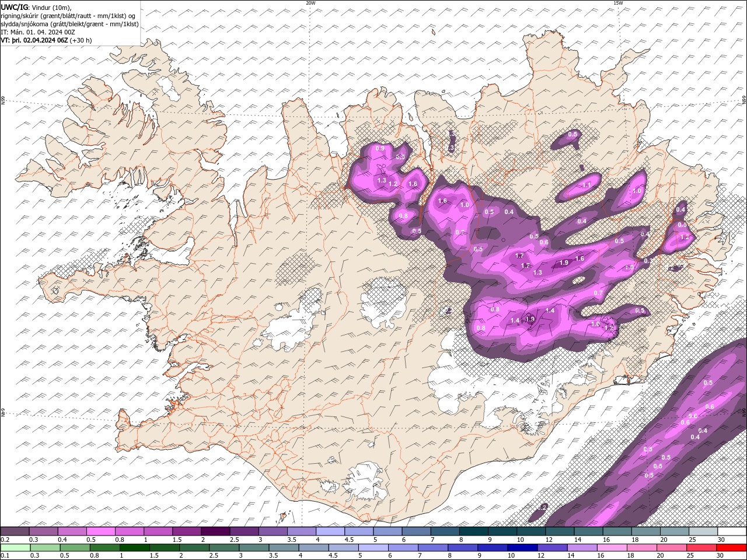The height and width of the screenshot is (560, 747).
Task: Click the 'UWC/IG: Vindur (10m),' title text
Action: 36,7
